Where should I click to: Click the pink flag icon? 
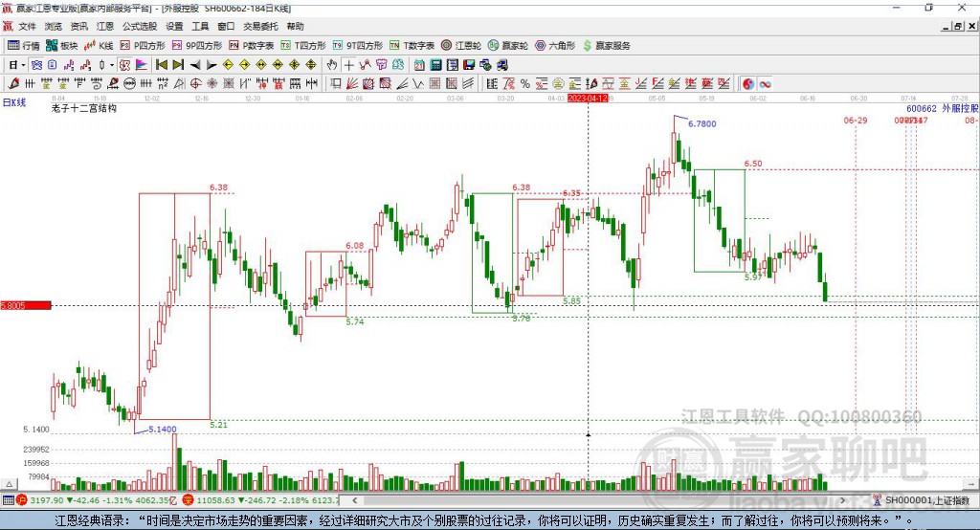tap(142, 65)
